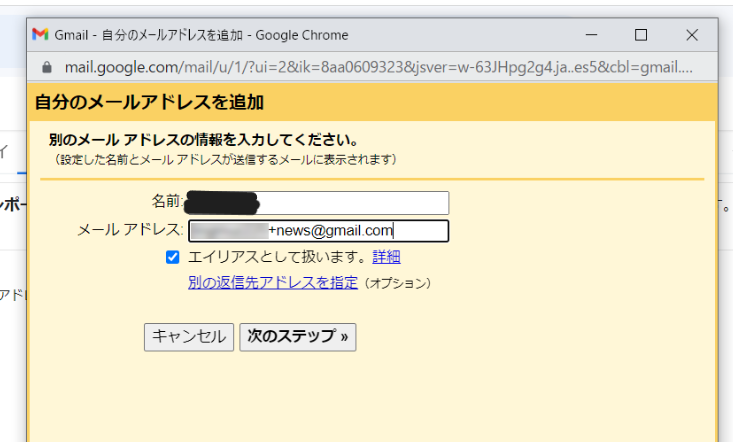
Task: Click the 自分のメールアドレスを追加 heading
Action: coord(149,102)
